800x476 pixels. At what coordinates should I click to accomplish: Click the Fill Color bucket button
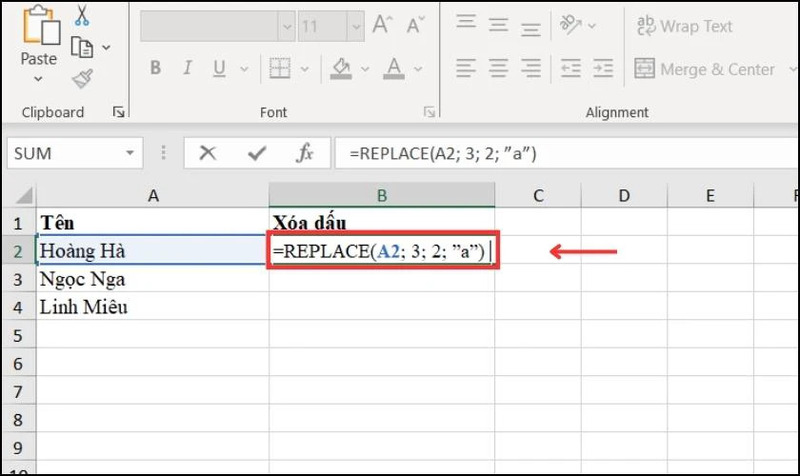point(340,68)
